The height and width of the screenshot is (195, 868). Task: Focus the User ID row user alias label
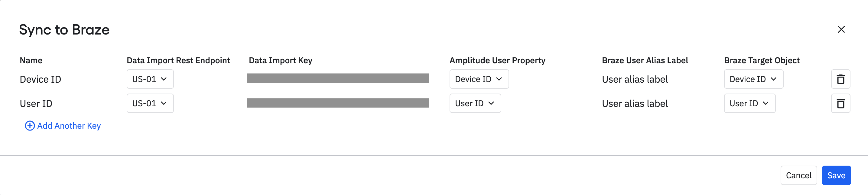[x=635, y=104]
